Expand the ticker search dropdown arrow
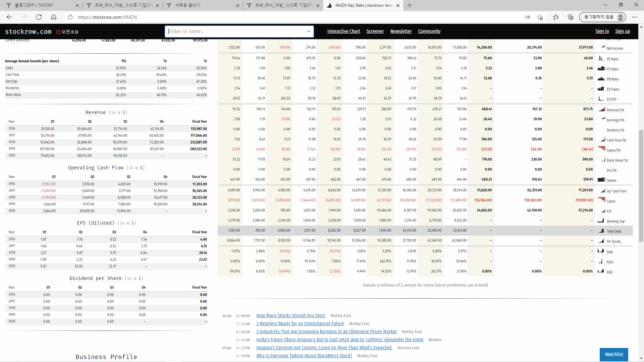644x362 pixels. tap(309, 32)
